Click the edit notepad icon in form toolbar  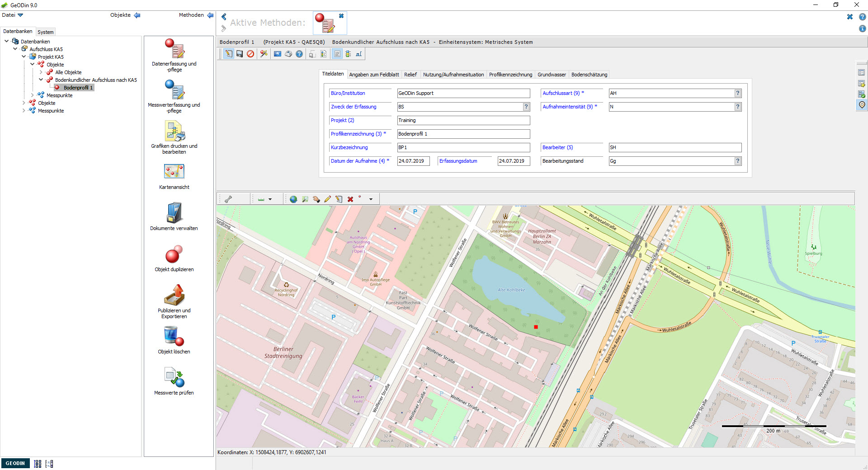pyautogui.click(x=229, y=54)
